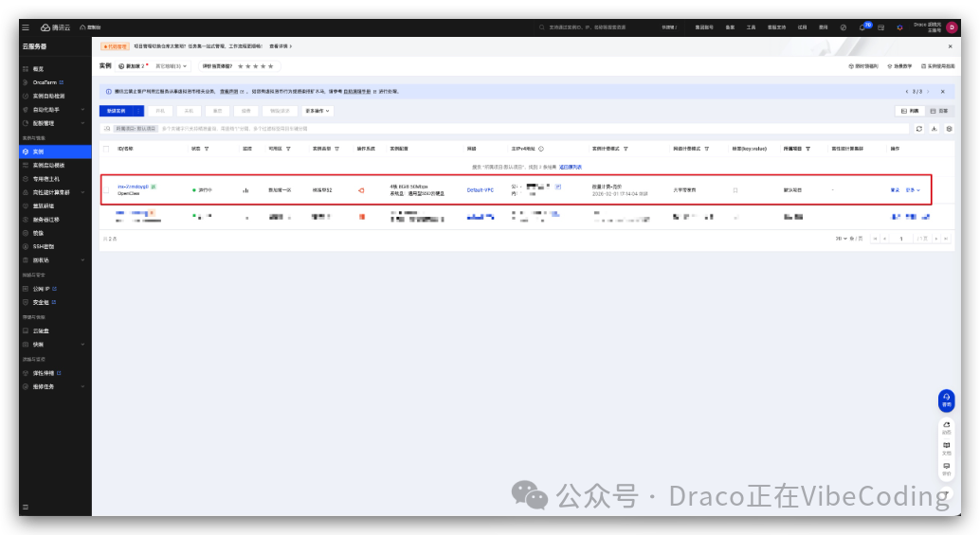Copy the public IP in OpenClaw row
Screen dimensions: 980x535
pos(558,187)
